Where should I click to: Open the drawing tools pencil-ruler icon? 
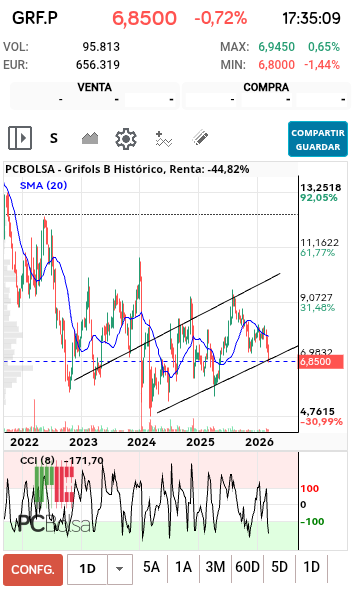200,138
